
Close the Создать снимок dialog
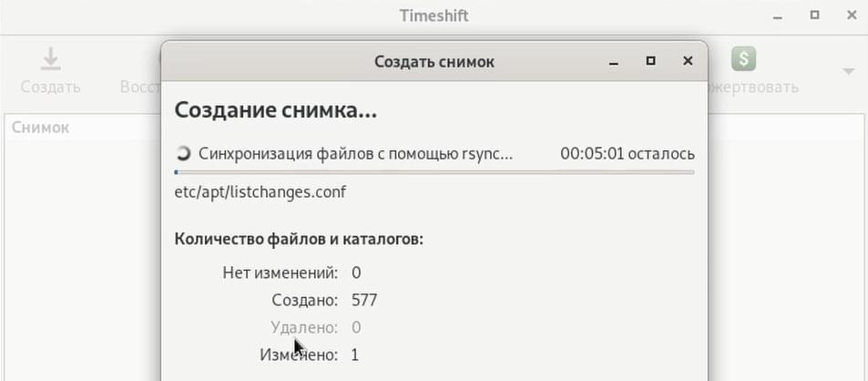tap(688, 61)
